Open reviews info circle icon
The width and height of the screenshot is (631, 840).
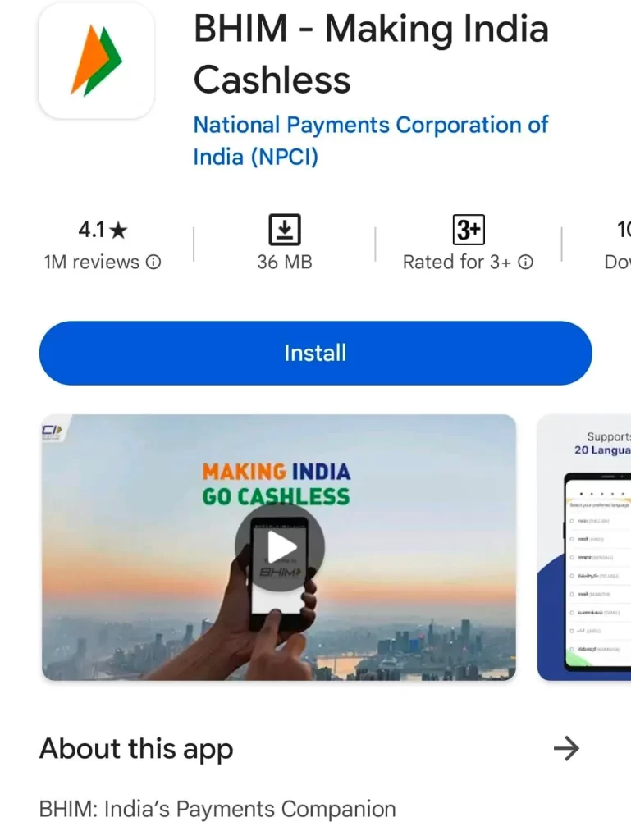(x=153, y=262)
